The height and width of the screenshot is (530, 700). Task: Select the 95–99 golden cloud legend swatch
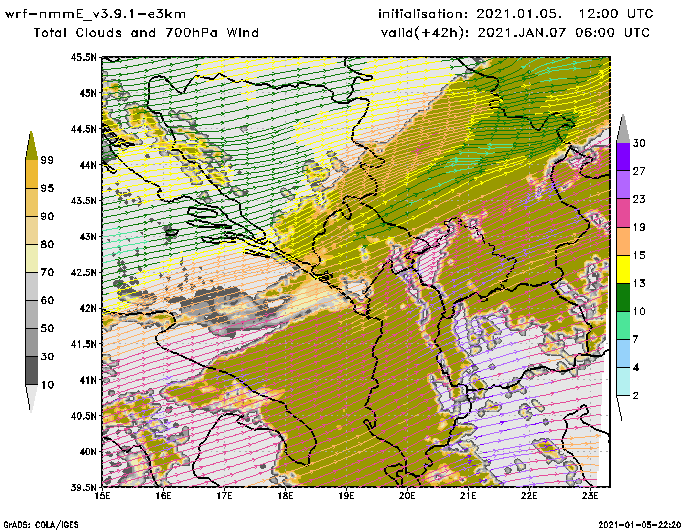[31, 174]
